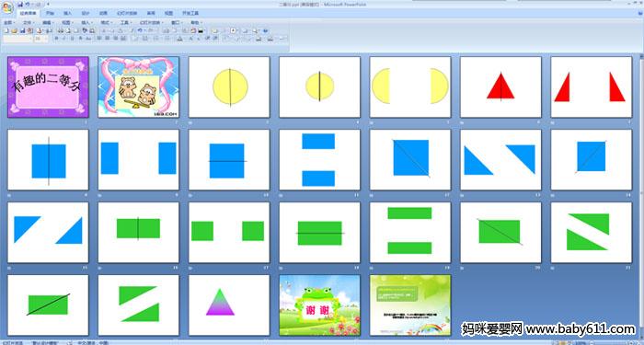This screenshot has height=345, width=644.
Task: Select the 有趣的二等分 title slide thumbnail
Action: [48, 87]
